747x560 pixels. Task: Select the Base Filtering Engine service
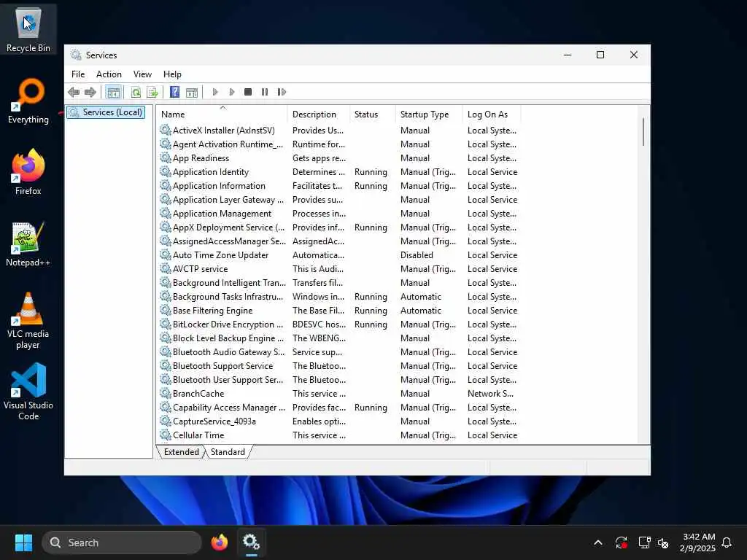[338, 311]
